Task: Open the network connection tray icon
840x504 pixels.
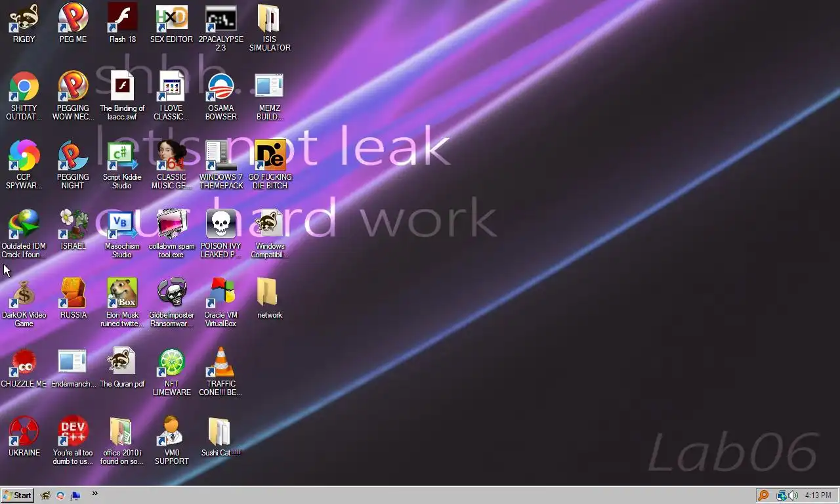Action: [782, 495]
